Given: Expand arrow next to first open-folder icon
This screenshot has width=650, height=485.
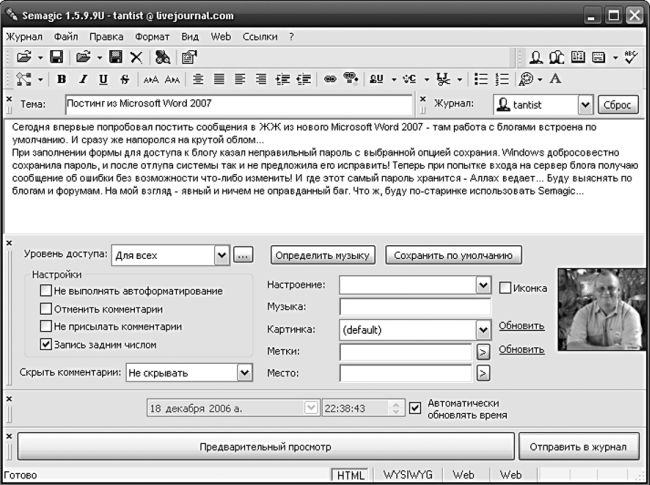Looking at the screenshot, I should 40,58.
